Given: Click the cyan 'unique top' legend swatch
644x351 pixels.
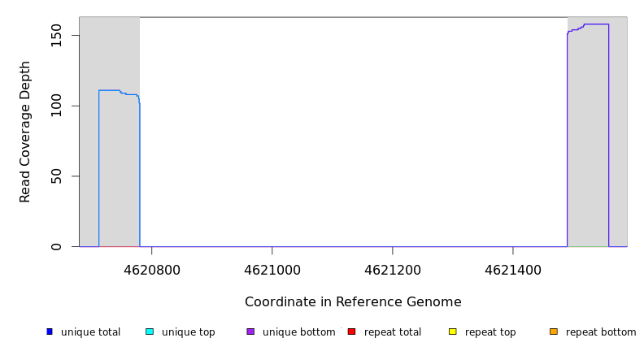Looking at the screenshot, I should pos(150,331).
